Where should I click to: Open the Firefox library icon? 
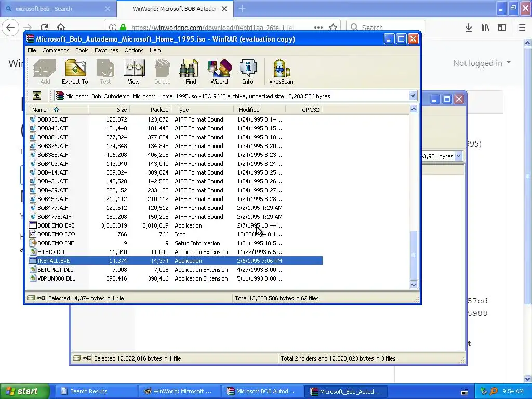[485, 28]
